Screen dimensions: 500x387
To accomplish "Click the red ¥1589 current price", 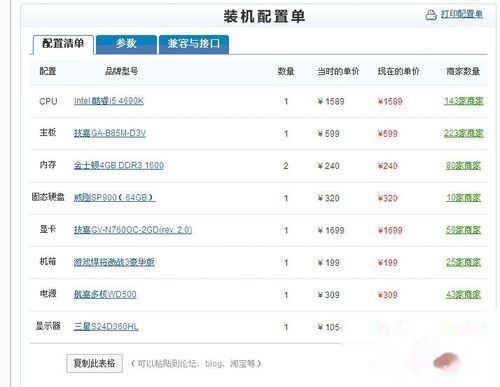I will [390, 101].
